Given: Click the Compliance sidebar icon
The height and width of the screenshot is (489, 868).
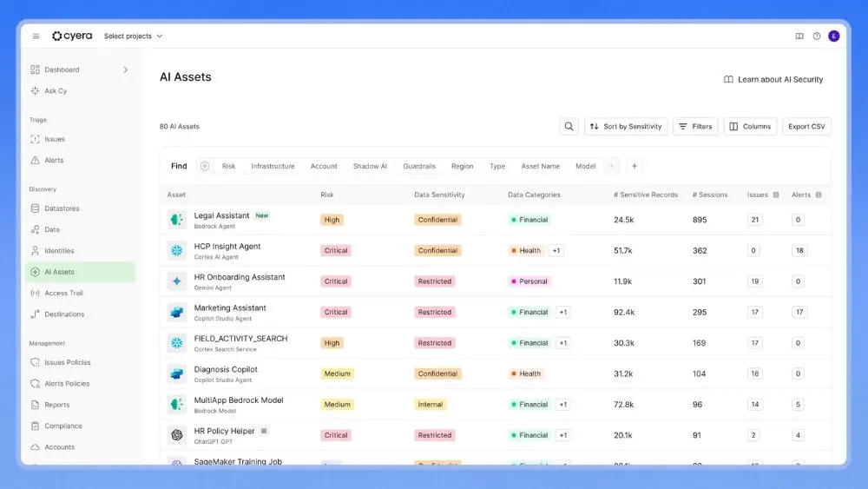Looking at the screenshot, I should click(x=35, y=426).
